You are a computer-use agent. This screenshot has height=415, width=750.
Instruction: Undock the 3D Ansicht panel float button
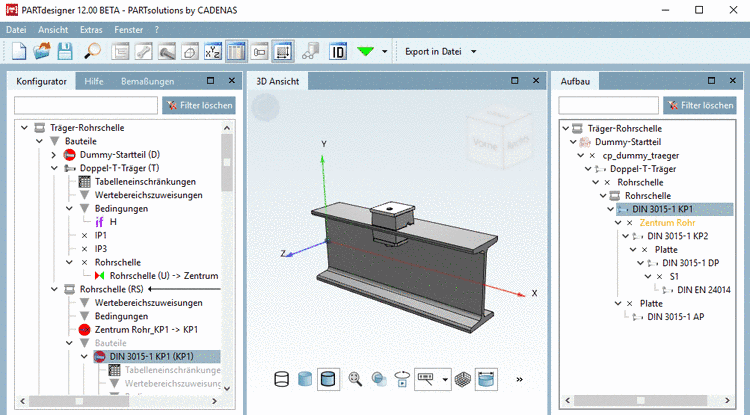click(x=515, y=81)
